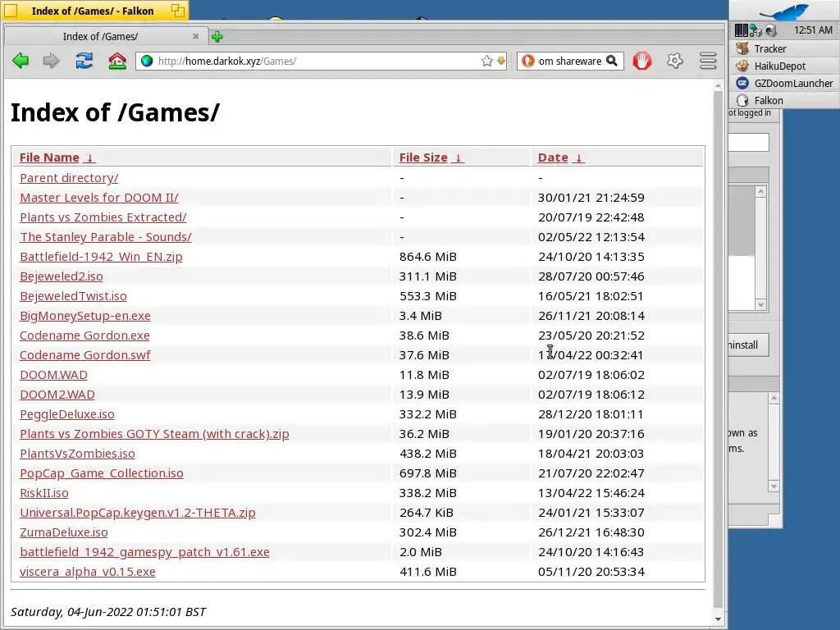Download PlantsVsZombies.iso
This screenshot has height=630, width=840.
[x=77, y=454]
